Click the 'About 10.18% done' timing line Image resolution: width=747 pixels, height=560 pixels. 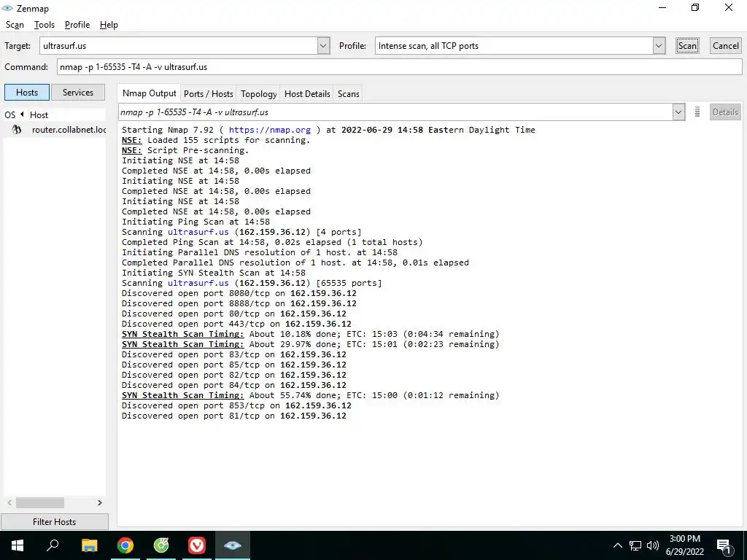311,334
